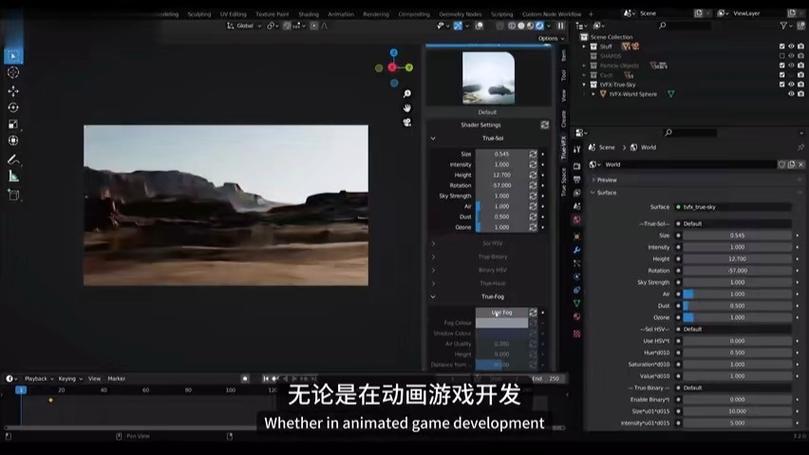Select the Transform tool
The width and height of the screenshot is (809, 455).
[13, 140]
